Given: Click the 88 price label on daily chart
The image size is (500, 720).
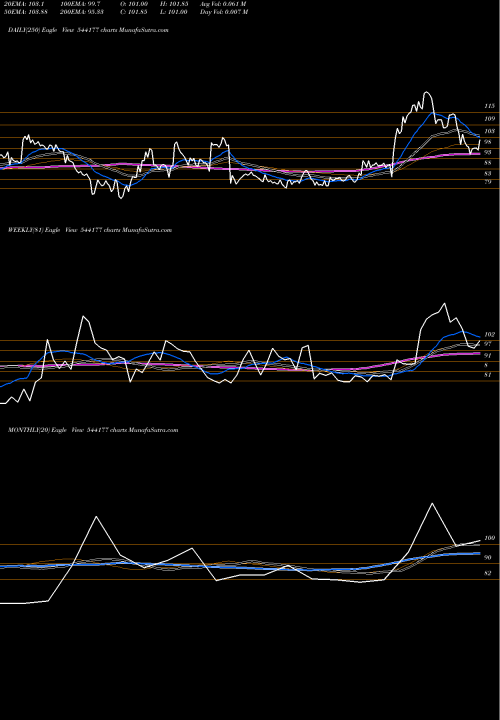Looking at the screenshot, I should 488,163.
